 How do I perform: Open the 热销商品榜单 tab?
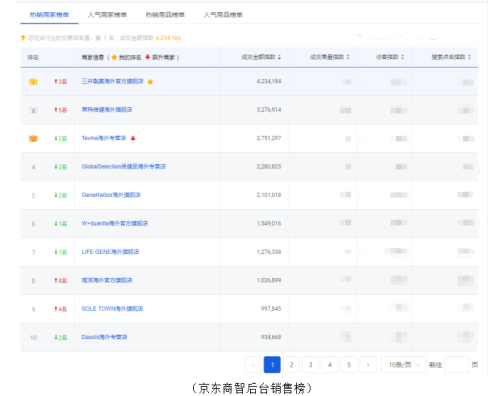click(x=165, y=15)
